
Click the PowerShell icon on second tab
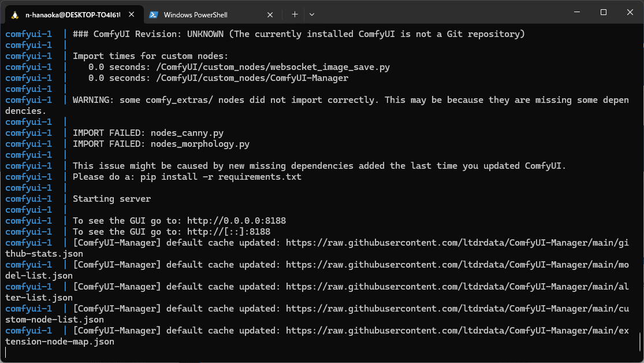click(154, 15)
